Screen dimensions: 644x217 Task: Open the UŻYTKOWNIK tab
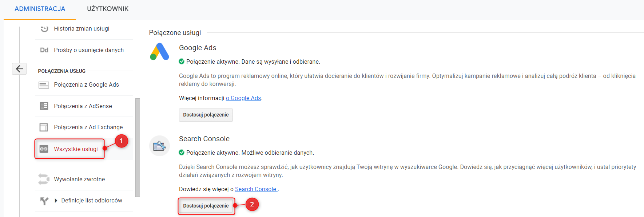tap(108, 9)
